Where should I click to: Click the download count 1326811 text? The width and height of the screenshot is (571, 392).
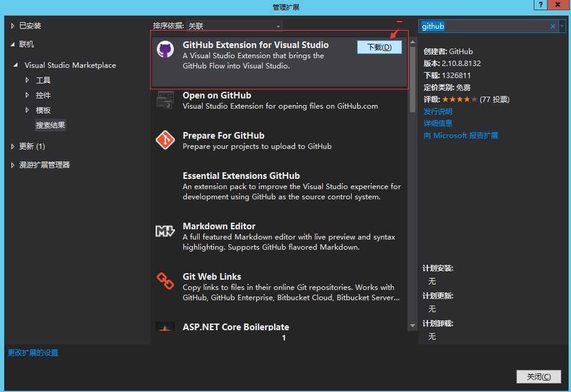point(456,75)
